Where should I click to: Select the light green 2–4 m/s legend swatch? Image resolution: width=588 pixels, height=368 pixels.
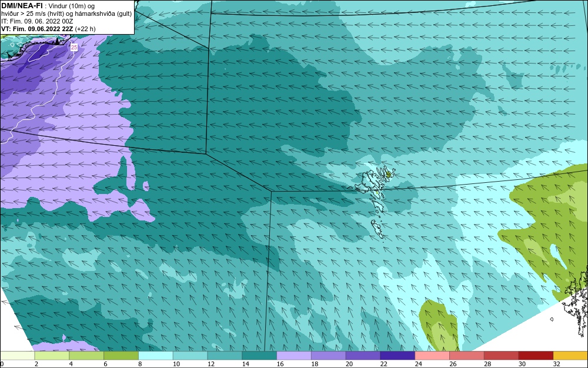(52, 356)
